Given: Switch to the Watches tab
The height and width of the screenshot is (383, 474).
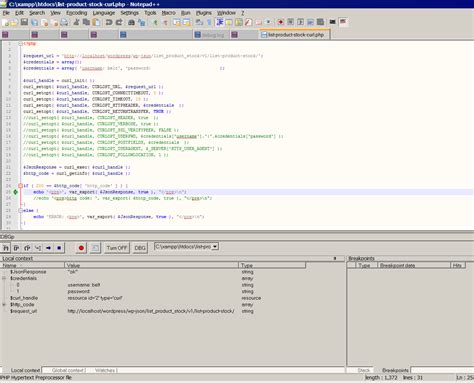Looking at the screenshot, I should [105, 370].
